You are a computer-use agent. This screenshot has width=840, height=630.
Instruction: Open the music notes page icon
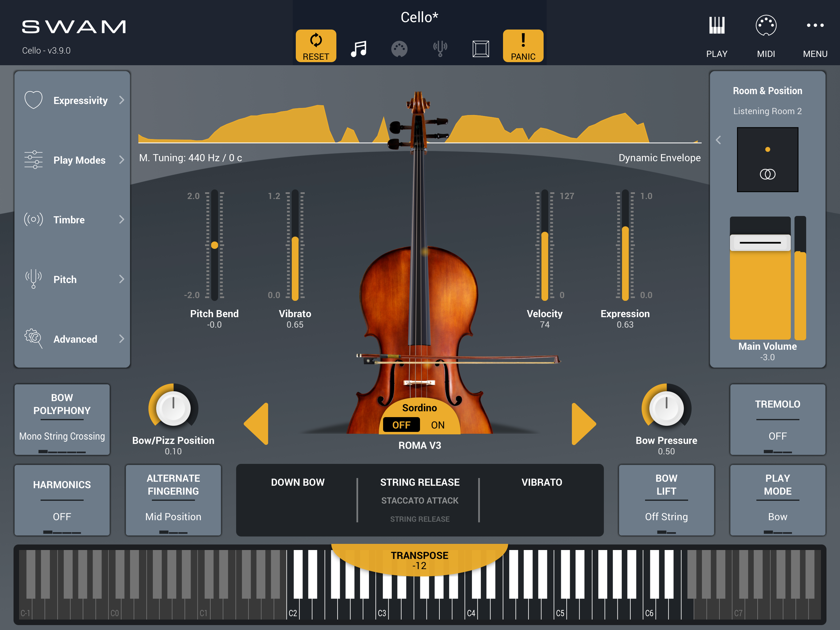pyautogui.click(x=359, y=49)
